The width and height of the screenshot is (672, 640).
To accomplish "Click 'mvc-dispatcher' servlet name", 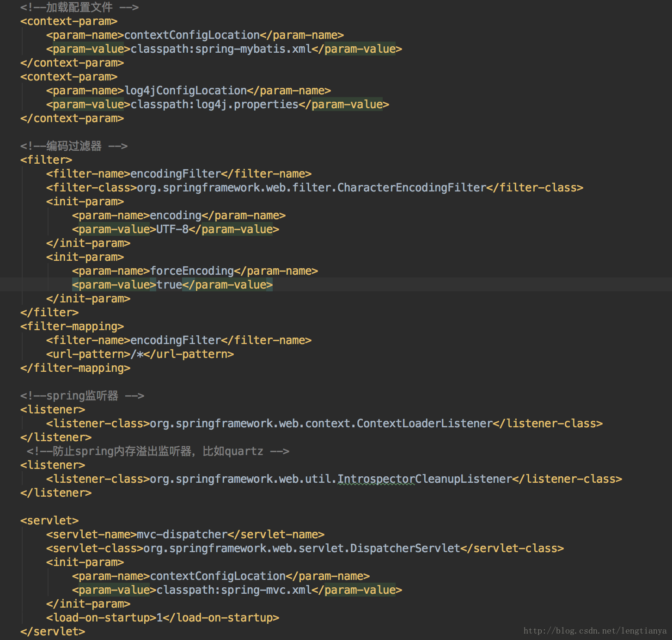I will (x=182, y=535).
